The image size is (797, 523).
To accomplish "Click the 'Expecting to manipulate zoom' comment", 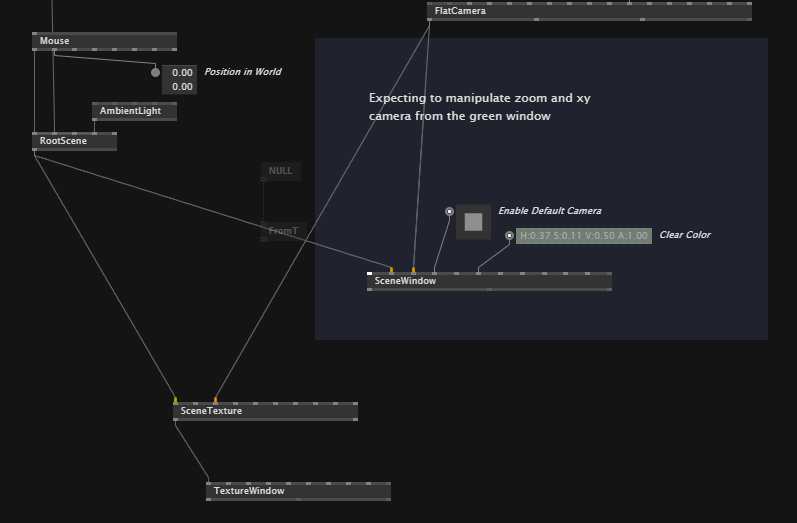I will [x=470, y=107].
